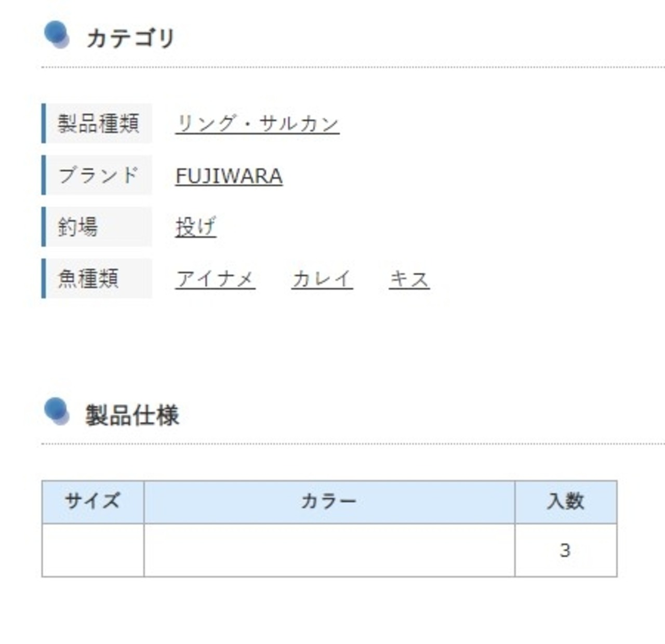Open the 投げ fishing spot link
This screenshot has height=644, width=665.
pyautogui.click(x=195, y=227)
